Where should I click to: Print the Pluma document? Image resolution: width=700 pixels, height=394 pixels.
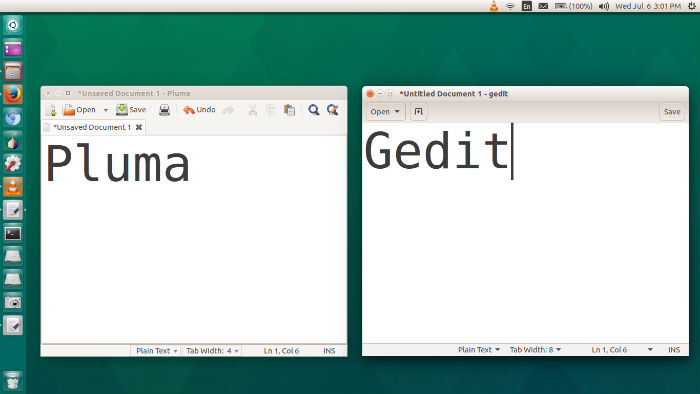point(164,110)
